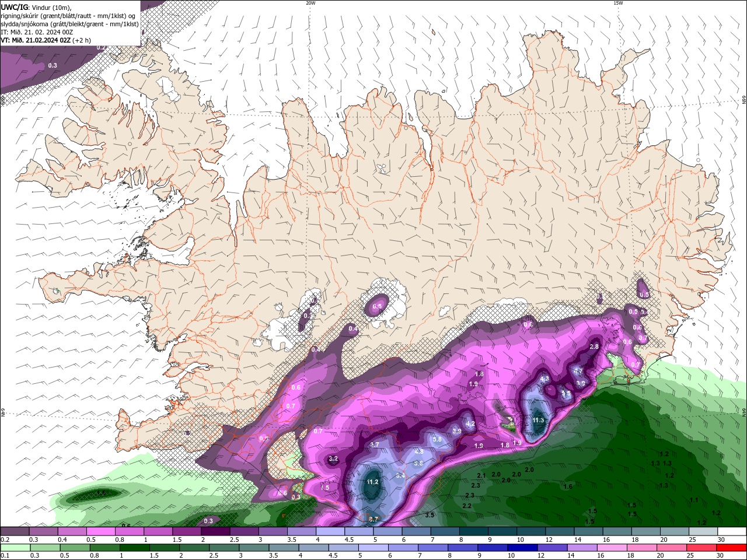Click the VT valid time line
747x560 pixels.
pyautogui.click(x=46, y=40)
